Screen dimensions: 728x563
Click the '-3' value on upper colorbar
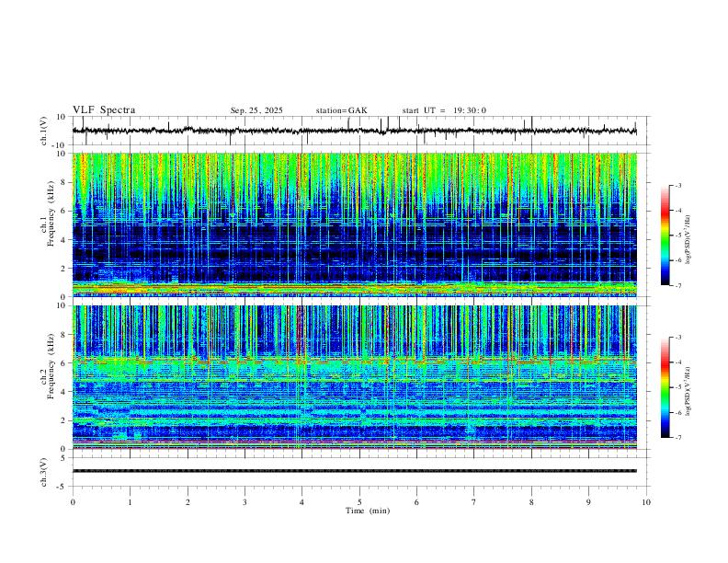click(677, 185)
